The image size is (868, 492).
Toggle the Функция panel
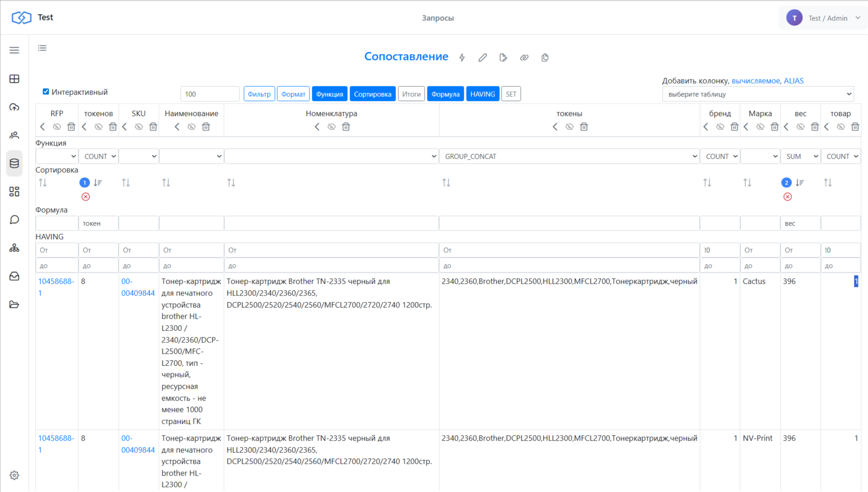(330, 94)
